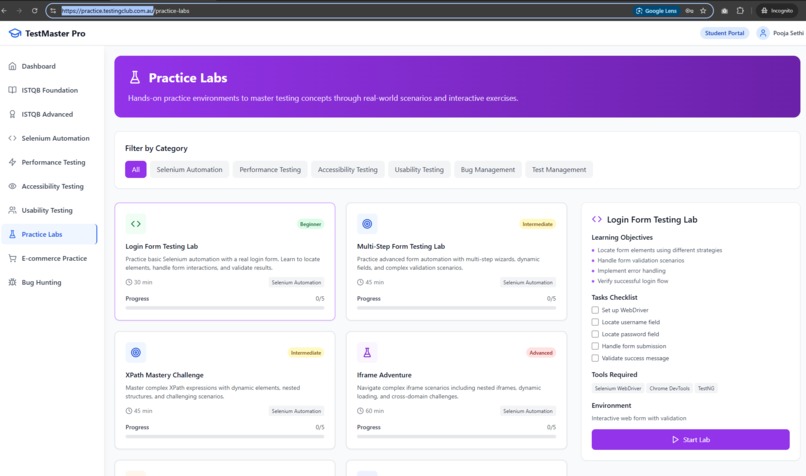This screenshot has width=806, height=476.
Task: Filter labs by Selenium Automation
Action: tap(189, 169)
